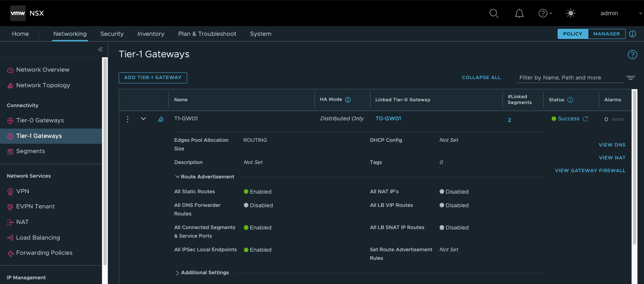
Task: Click the NAT sidebar icon
Action: click(x=10, y=222)
